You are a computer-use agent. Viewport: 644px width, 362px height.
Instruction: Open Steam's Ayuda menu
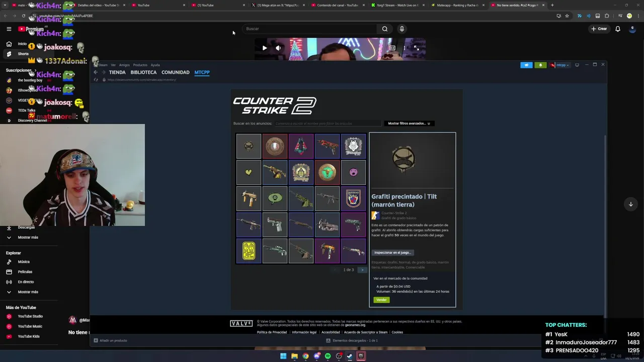(155, 65)
